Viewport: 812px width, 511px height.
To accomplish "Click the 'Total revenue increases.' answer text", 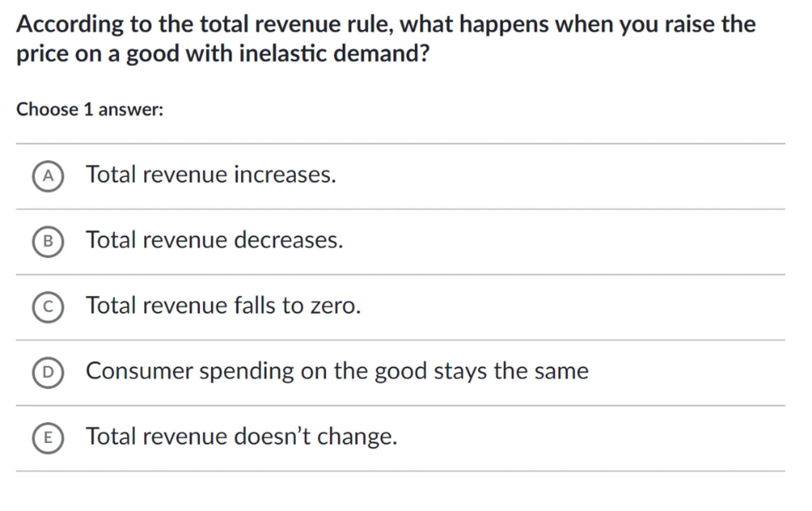I will pyautogui.click(x=211, y=175).
